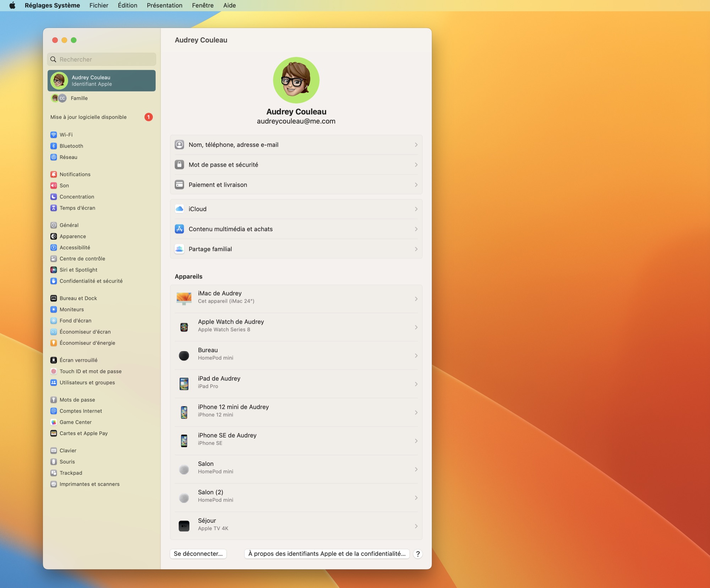Viewport: 710px width, 588px height.
Task: Select the Bluetooth icon in sidebar
Action: point(54,146)
